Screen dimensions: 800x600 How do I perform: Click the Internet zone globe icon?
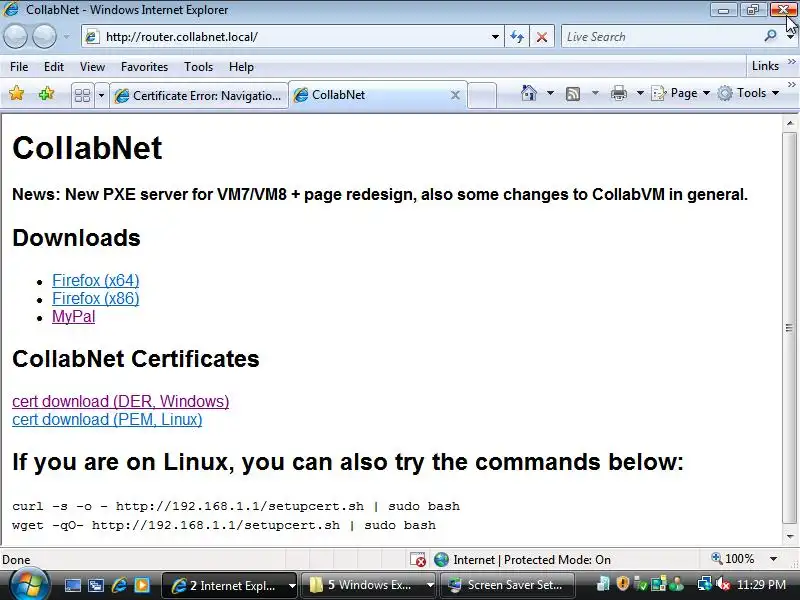click(441, 560)
